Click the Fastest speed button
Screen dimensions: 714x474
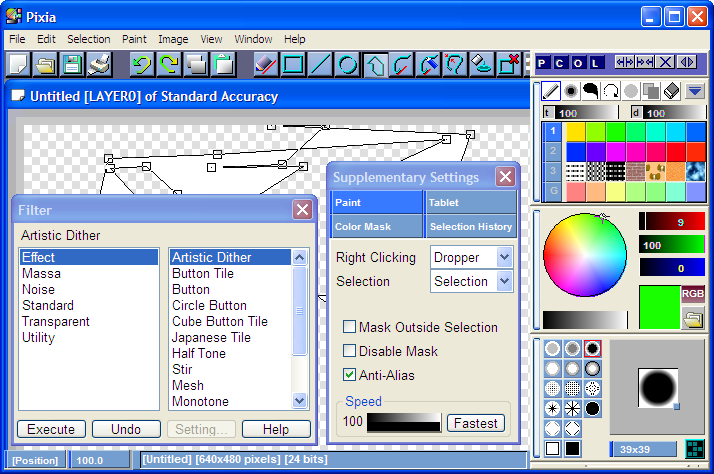click(x=476, y=423)
